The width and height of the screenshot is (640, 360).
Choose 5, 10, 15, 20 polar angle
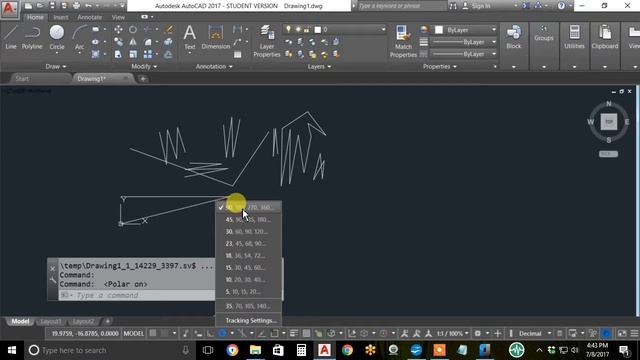249,292
